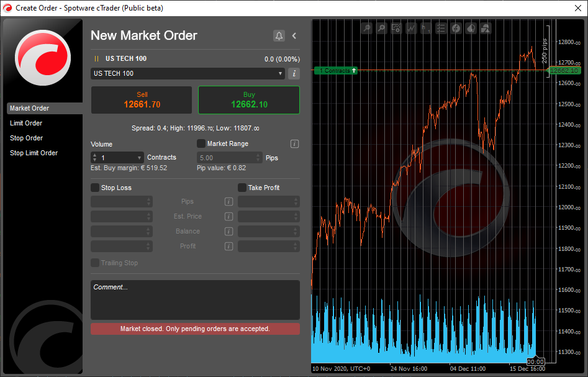This screenshot has height=377, width=588.
Task: Click the shapes drawing icon on chart toolbar
Action: coord(486,28)
